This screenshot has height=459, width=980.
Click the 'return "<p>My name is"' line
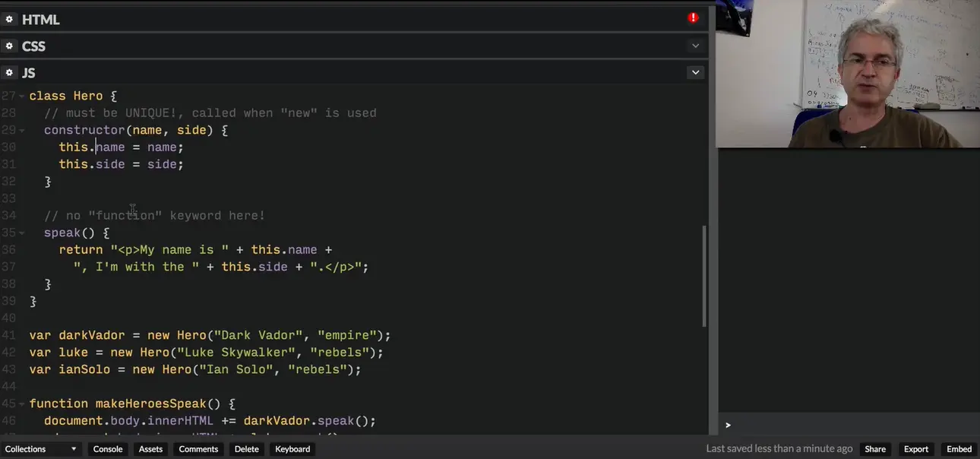pyautogui.click(x=195, y=250)
